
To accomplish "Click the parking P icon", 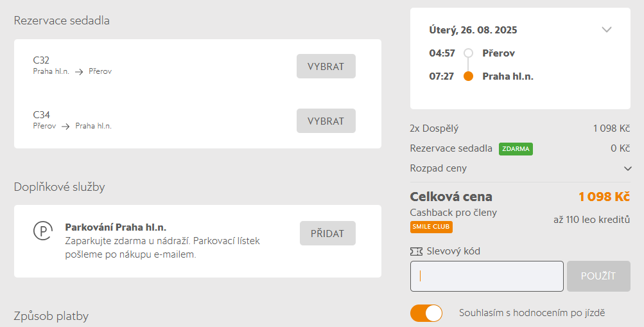I will click(x=42, y=231).
